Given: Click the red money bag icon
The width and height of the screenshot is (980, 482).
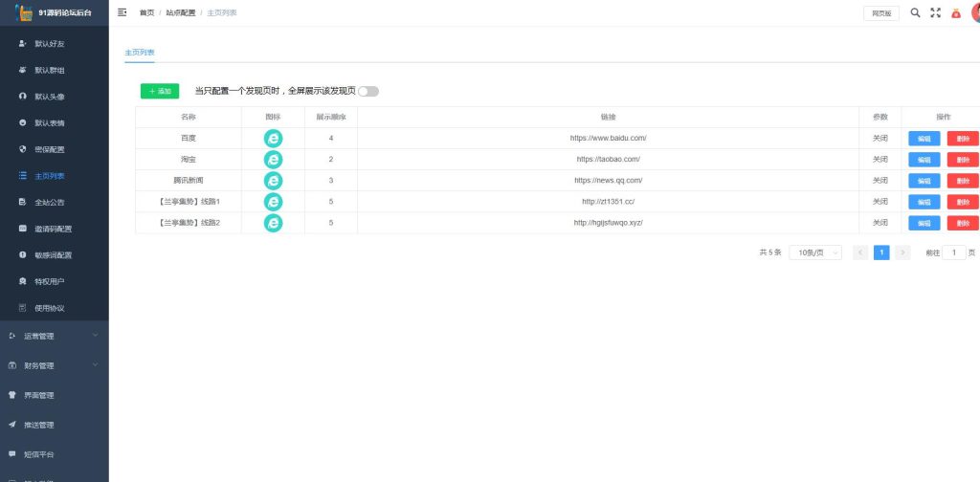Looking at the screenshot, I should pos(956,13).
